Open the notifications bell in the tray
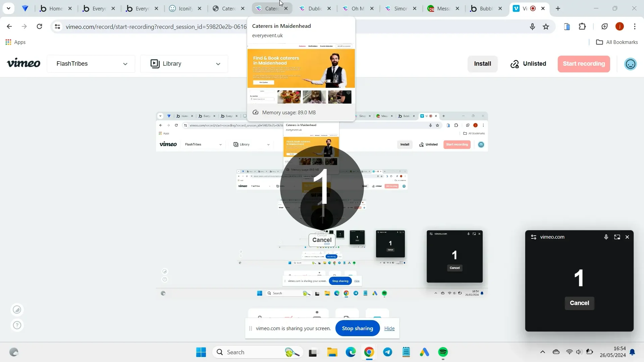Screen dimensions: 644x362 (632, 352)
